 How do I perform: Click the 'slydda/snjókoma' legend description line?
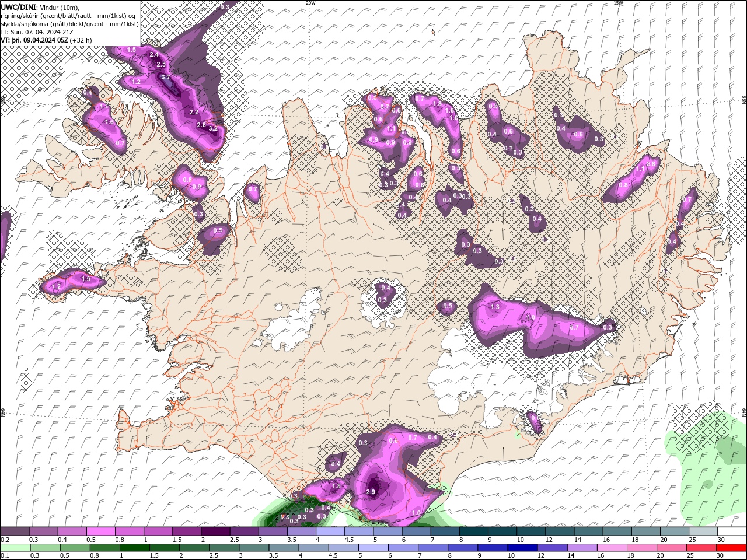[x=69, y=24]
